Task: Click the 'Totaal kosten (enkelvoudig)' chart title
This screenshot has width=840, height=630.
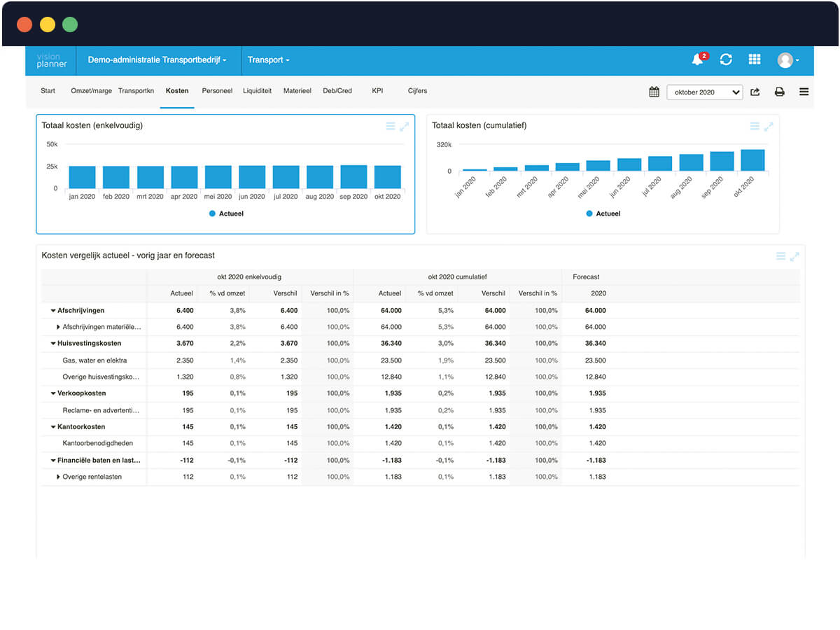Action: [92, 125]
